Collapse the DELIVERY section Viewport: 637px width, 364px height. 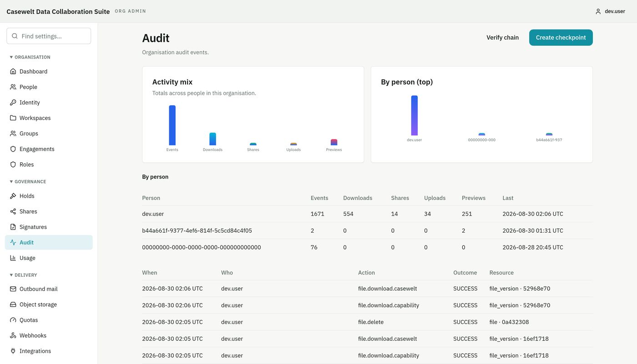[x=23, y=275]
